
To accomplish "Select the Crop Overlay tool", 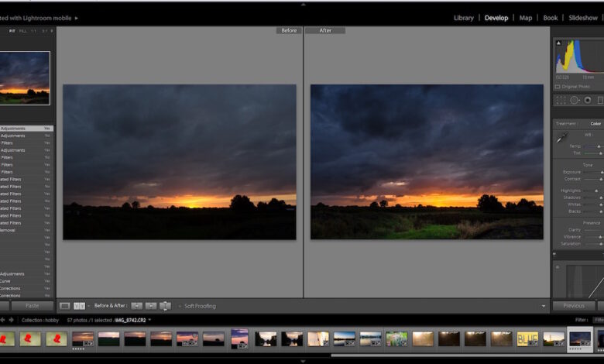I will 560,100.
